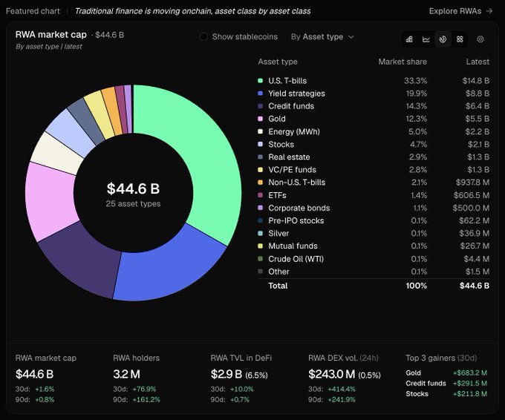Click Credit funds in Top 3 gainers
The width and height of the screenshot is (505, 420).
[x=426, y=384]
